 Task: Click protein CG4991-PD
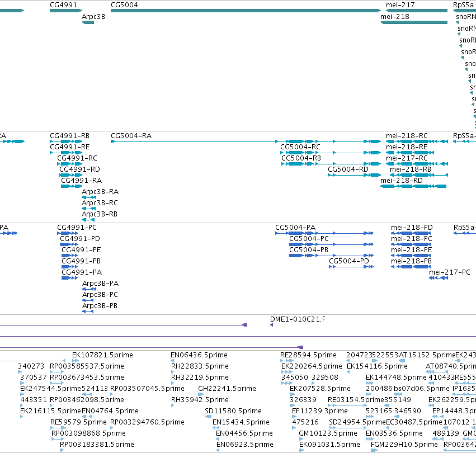(80, 239)
